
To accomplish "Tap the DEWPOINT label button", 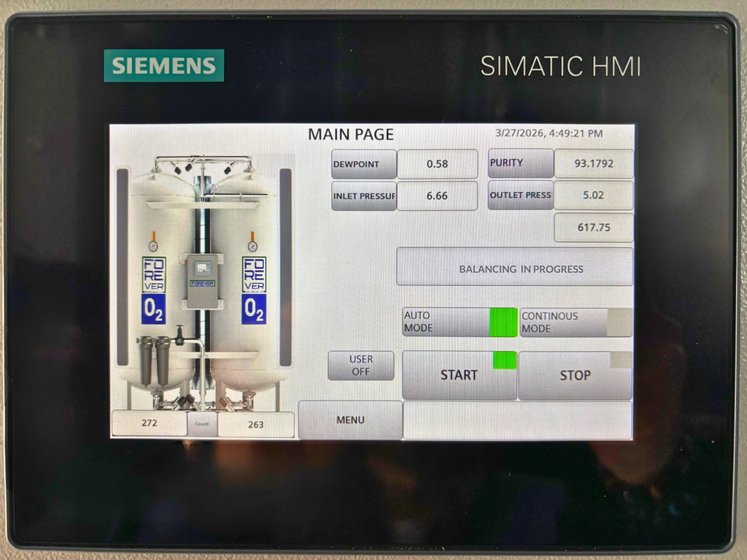I will tap(363, 164).
